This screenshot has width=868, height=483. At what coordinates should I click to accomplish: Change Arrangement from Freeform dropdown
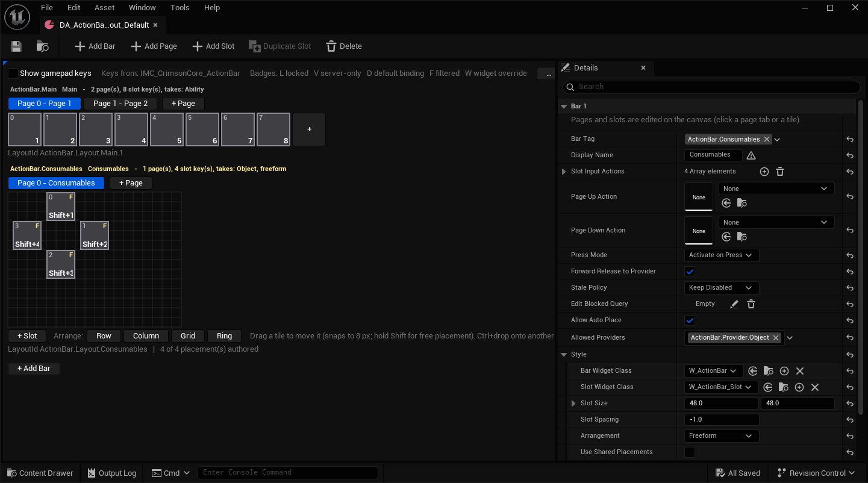click(722, 436)
